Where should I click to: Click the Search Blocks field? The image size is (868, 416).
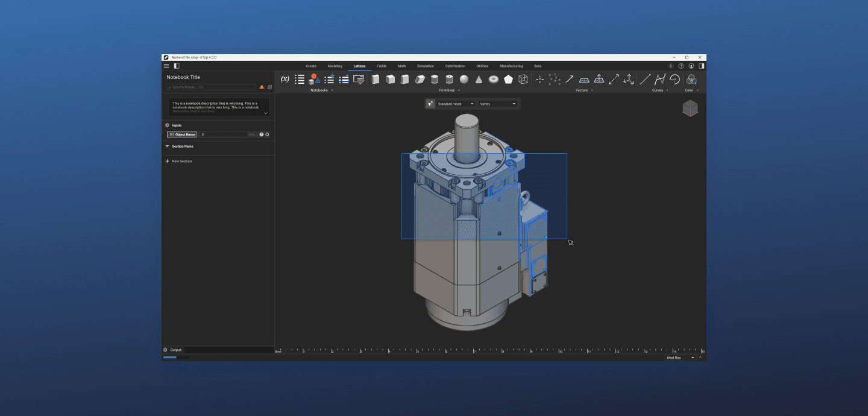click(x=212, y=87)
